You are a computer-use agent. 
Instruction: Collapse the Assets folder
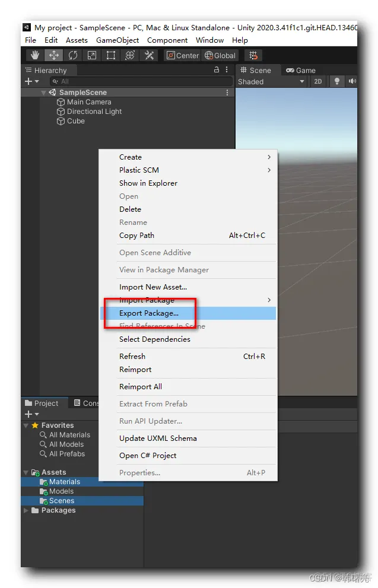click(x=26, y=472)
